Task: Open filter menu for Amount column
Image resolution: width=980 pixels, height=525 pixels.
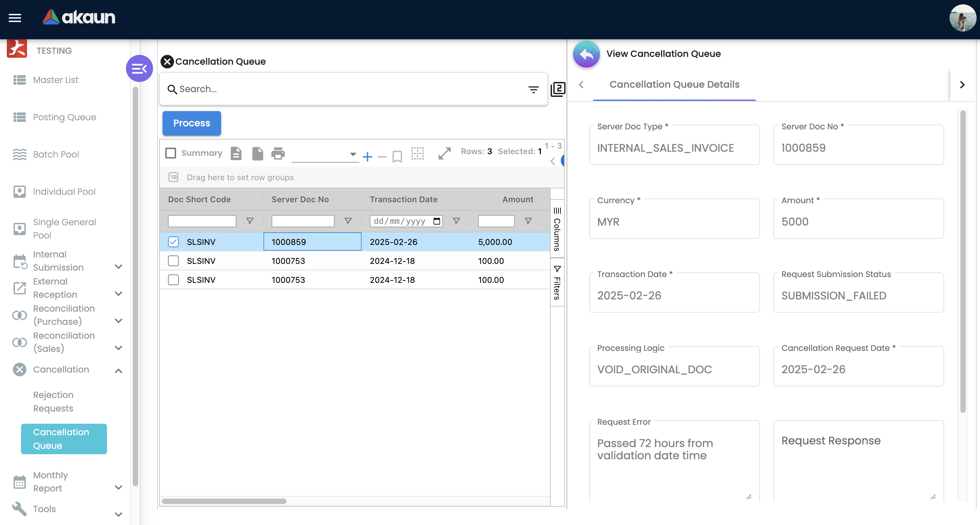Action: click(x=528, y=220)
